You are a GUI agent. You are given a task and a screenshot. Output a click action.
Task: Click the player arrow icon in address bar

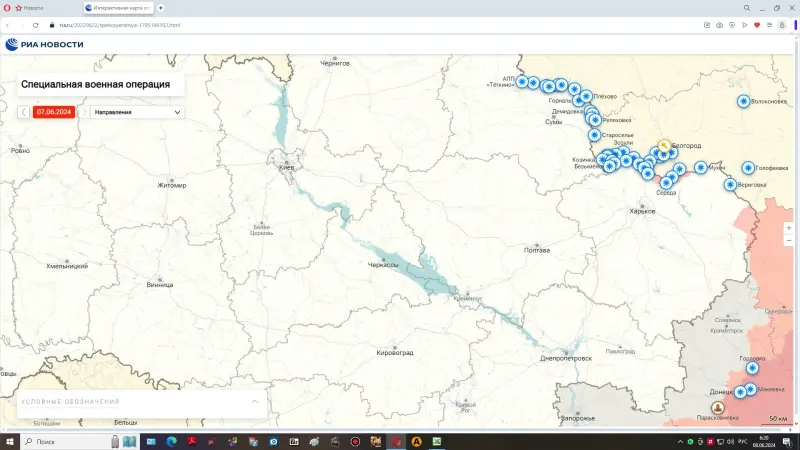tap(744, 25)
